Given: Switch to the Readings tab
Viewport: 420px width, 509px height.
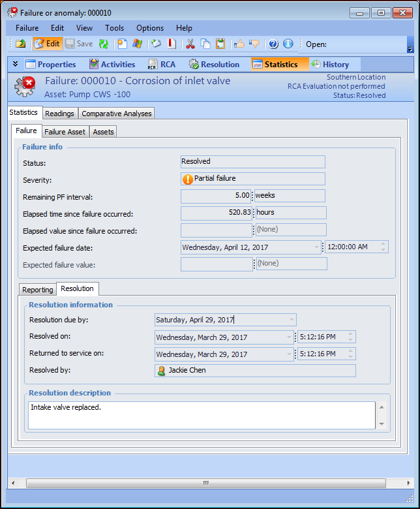Looking at the screenshot, I should coord(59,114).
